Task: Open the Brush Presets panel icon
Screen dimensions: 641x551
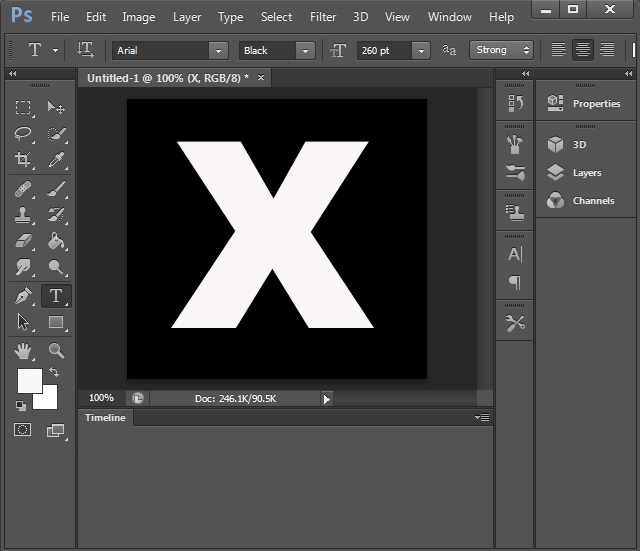Action: [515, 144]
